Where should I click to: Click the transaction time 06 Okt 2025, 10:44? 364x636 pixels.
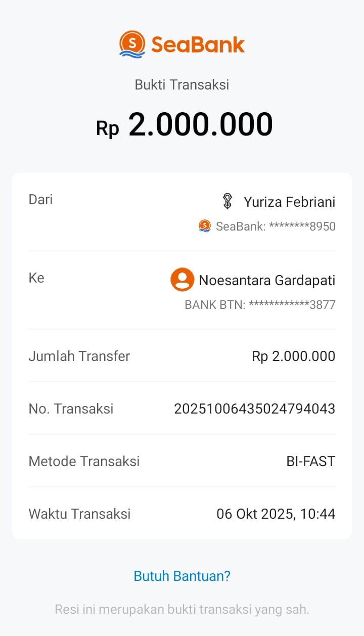click(276, 514)
